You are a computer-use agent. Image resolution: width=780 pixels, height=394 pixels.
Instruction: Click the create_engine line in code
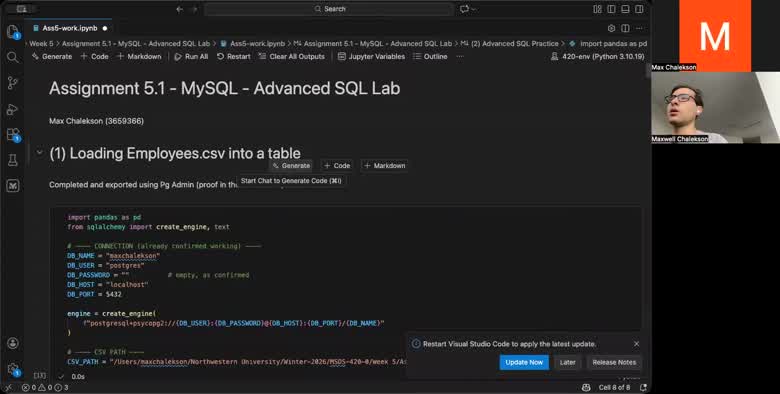pyautogui.click(x=111, y=313)
